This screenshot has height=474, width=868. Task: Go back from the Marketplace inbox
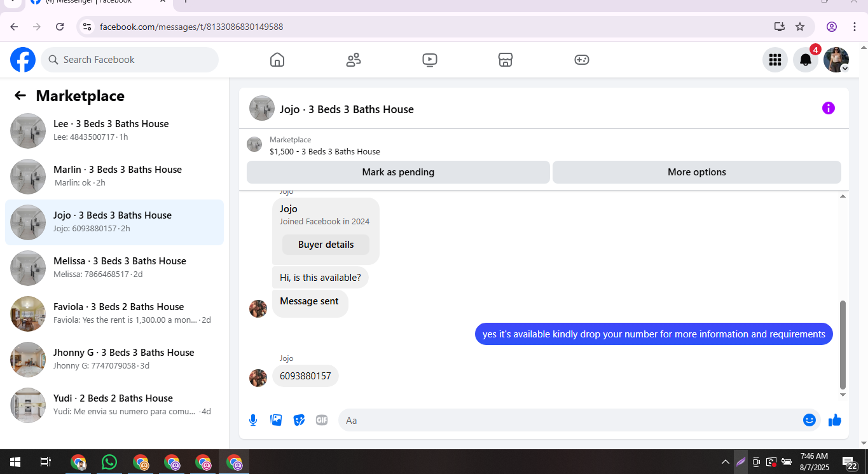pos(20,95)
